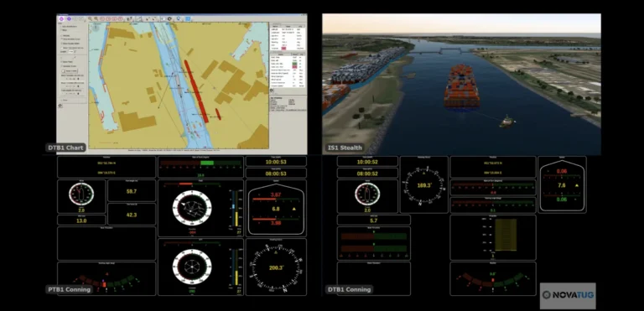Click the DTB1 Chart label
The height and width of the screenshot is (311, 644).
coord(65,148)
